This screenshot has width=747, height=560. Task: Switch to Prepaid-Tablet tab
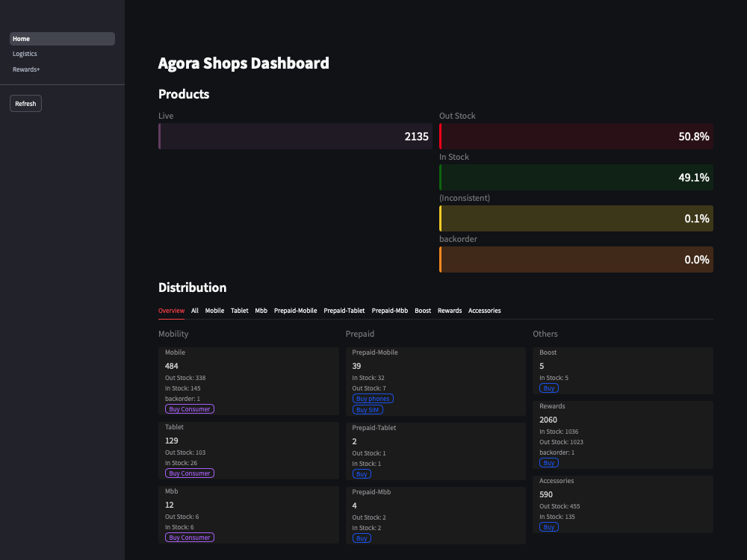(x=344, y=311)
